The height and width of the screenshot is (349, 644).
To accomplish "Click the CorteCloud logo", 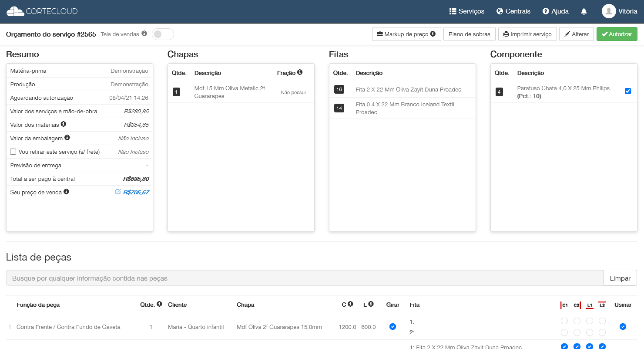I will 42,11.
